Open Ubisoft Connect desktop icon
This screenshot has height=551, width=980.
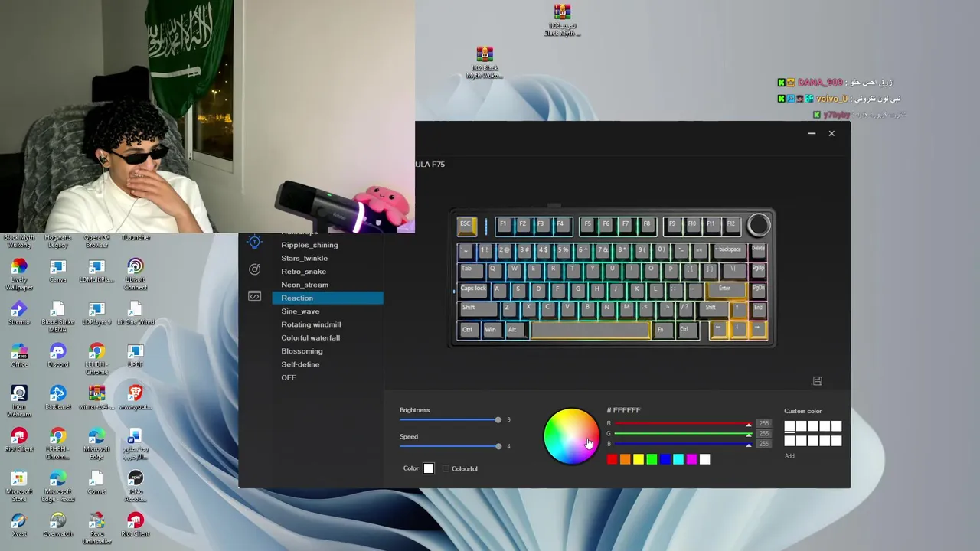[135, 274]
